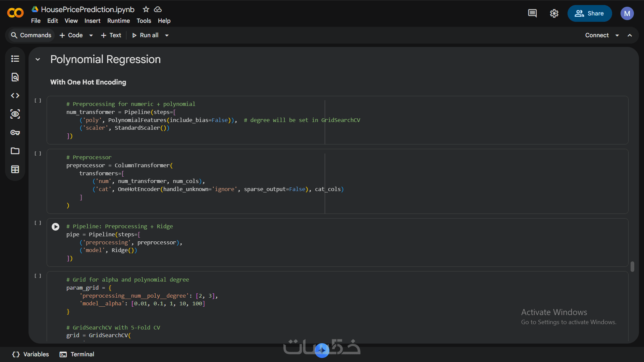This screenshot has height=362, width=644.
Task: Open the find and replace sidebar icon
Action: click(15, 77)
